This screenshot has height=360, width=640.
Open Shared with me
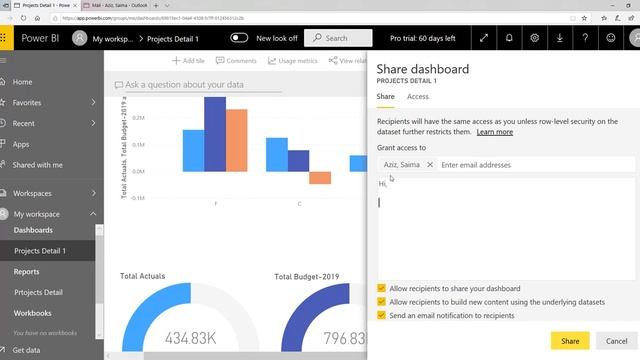[x=38, y=165]
